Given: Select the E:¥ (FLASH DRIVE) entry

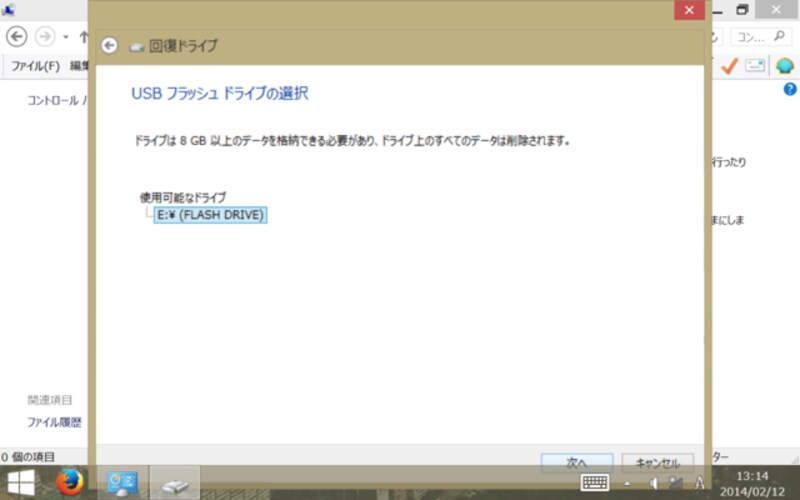Looking at the screenshot, I should tap(210, 215).
